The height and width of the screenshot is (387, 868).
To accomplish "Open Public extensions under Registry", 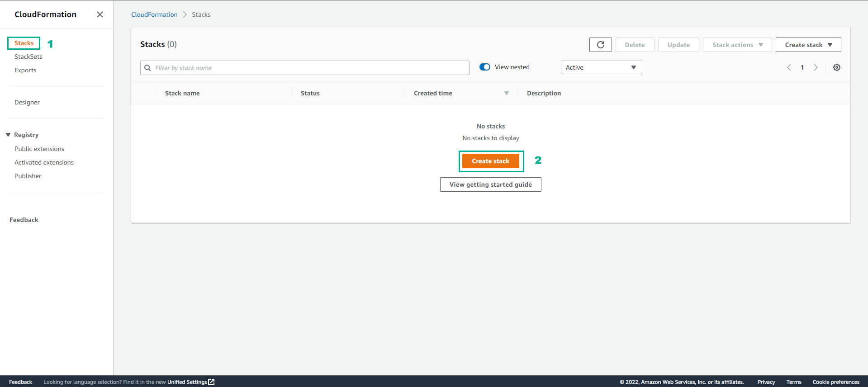I will (39, 149).
